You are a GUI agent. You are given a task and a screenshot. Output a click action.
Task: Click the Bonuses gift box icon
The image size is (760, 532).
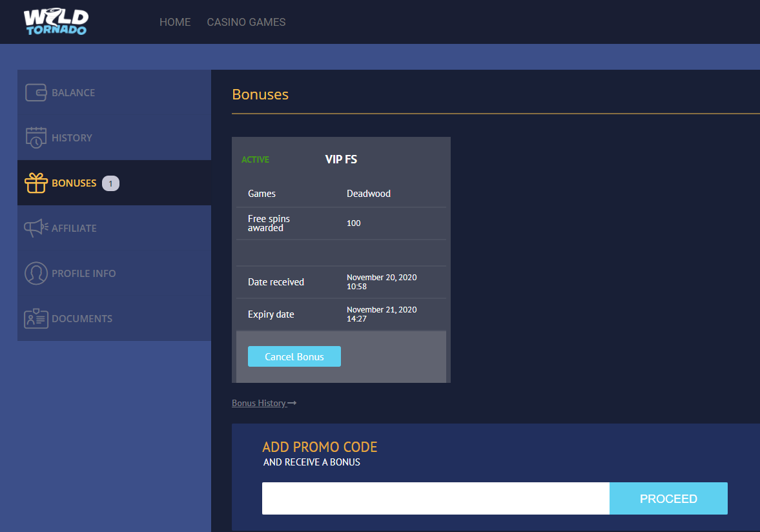[36, 183]
